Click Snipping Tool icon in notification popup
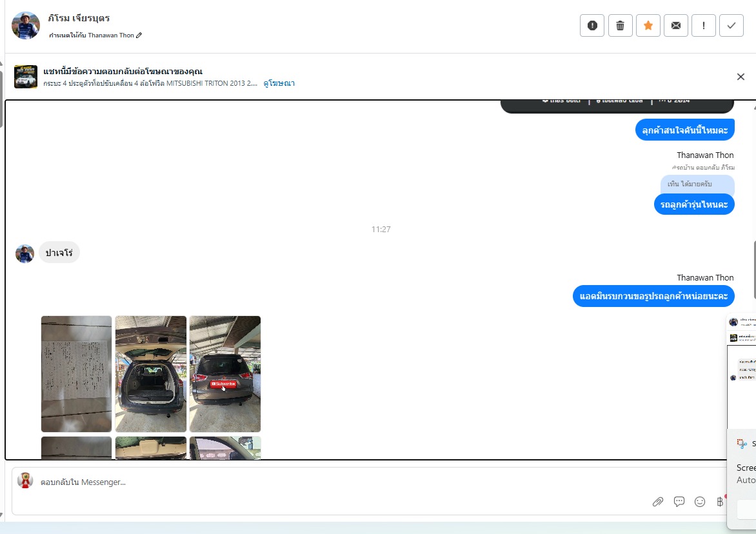This screenshot has width=756, height=534. (742, 444)
